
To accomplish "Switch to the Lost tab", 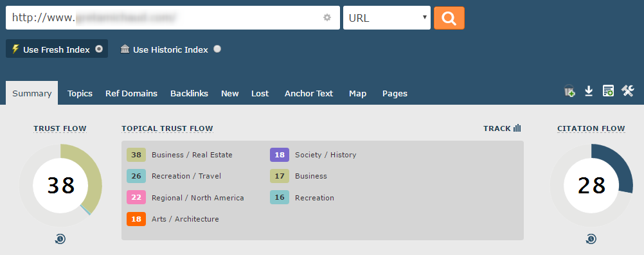I will tap(260, 93).
